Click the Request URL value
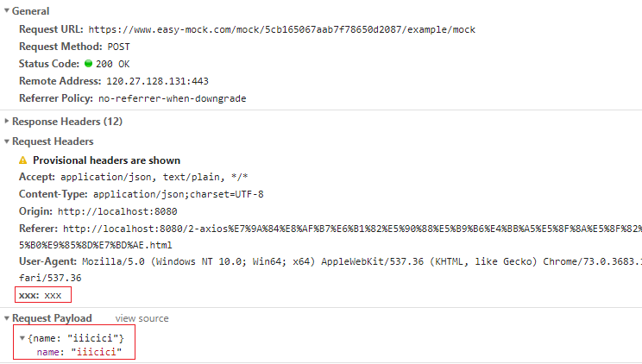The image size is (642, 364). pos(281,29)
